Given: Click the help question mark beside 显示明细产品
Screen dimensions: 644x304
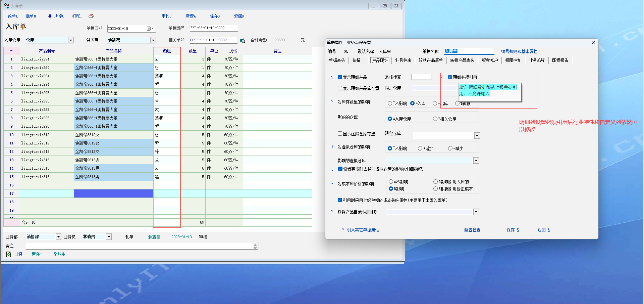Looking at the screenshot, I should (x=332, y=78).
